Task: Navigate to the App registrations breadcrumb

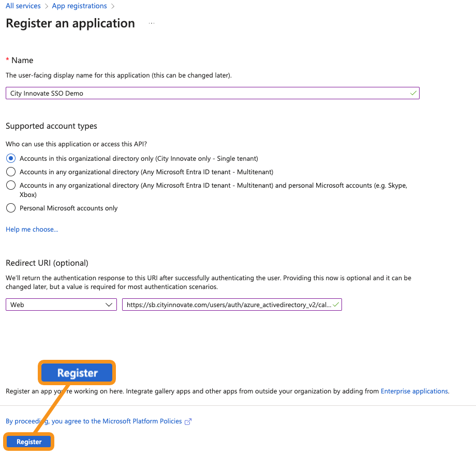Action: 80,6
